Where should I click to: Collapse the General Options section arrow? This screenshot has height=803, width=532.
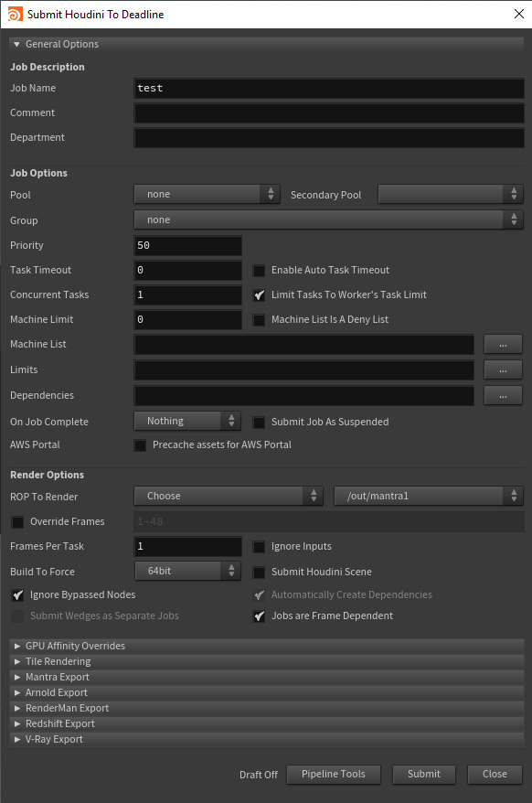point(16,44)
